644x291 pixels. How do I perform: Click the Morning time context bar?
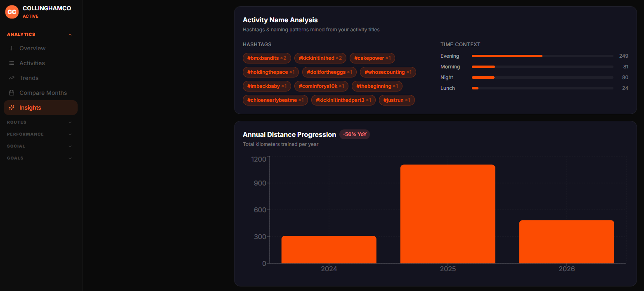542,67
